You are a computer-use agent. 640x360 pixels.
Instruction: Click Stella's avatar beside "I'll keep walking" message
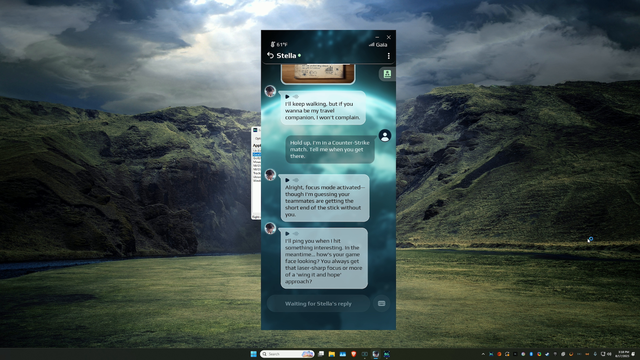270,91
